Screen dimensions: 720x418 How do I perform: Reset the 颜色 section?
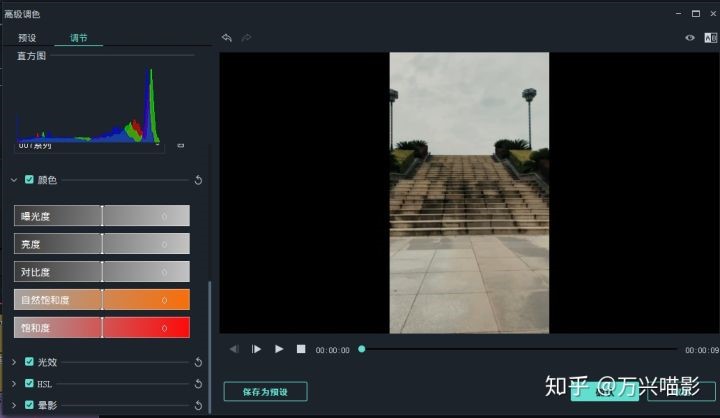198,180
